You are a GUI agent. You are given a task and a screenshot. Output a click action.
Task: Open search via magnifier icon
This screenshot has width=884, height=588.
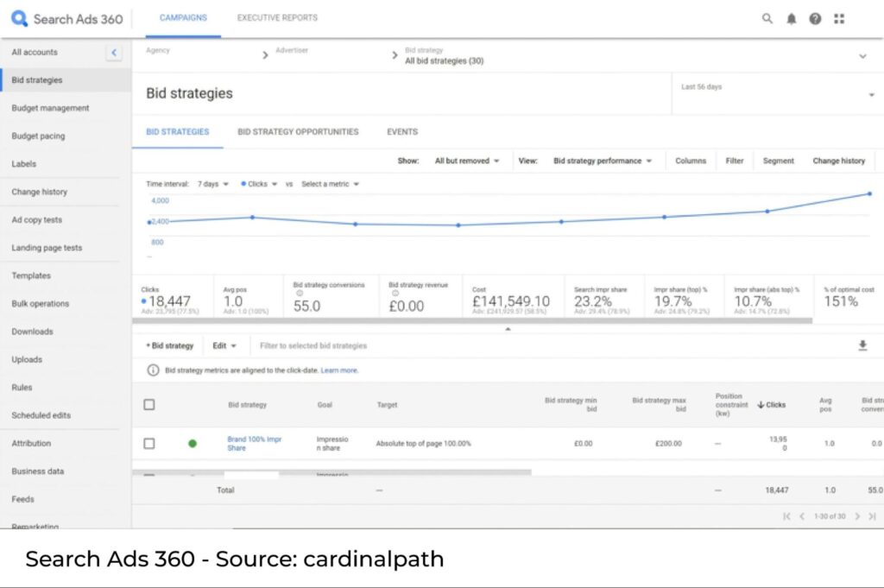(x=767, y=19)
